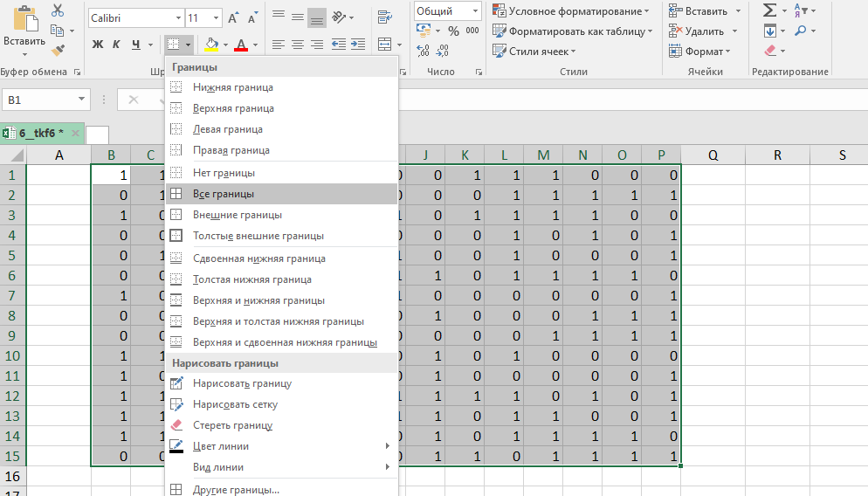Toggle underline (Ч) formatting

pos(136,45)
